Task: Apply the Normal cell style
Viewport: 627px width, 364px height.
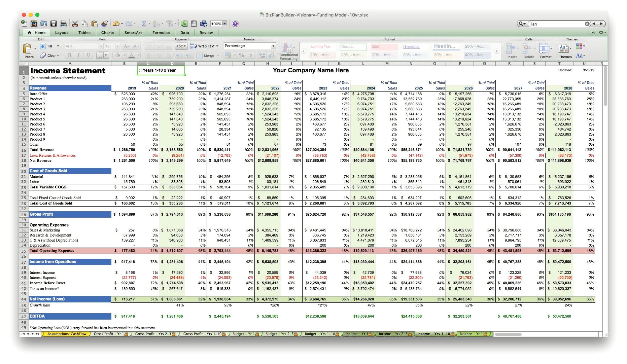Action: (353, 47)
